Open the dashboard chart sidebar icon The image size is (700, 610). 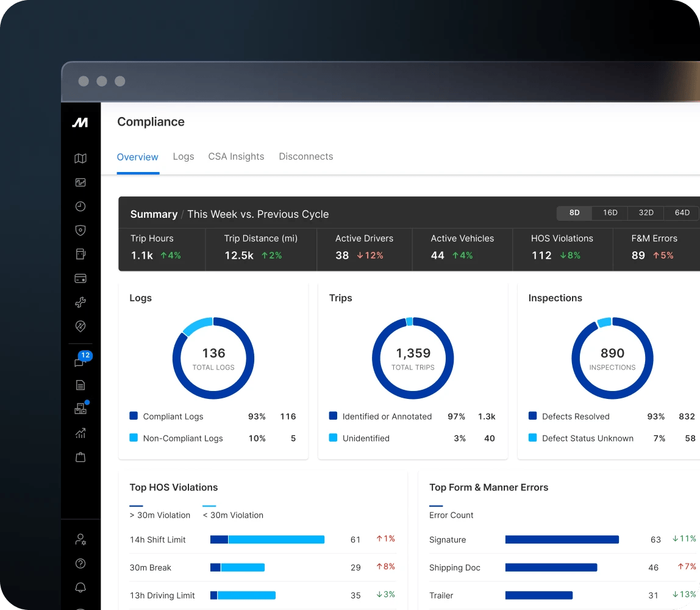click(80, 182)
